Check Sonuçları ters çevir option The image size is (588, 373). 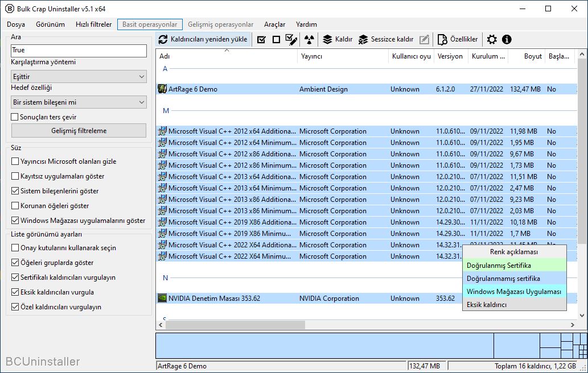click(x=15, y=117)
